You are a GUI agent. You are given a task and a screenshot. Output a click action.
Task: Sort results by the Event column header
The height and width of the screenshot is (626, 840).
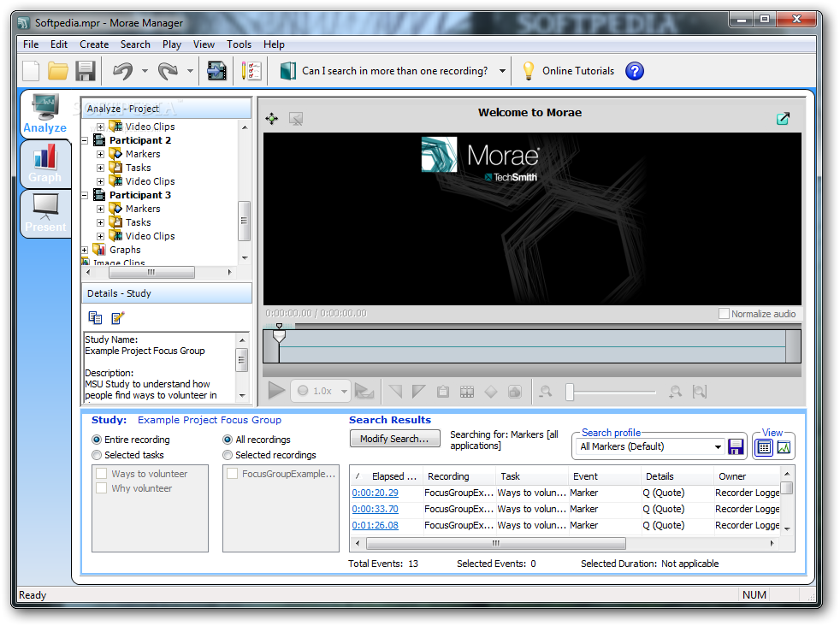click(604, 476)
